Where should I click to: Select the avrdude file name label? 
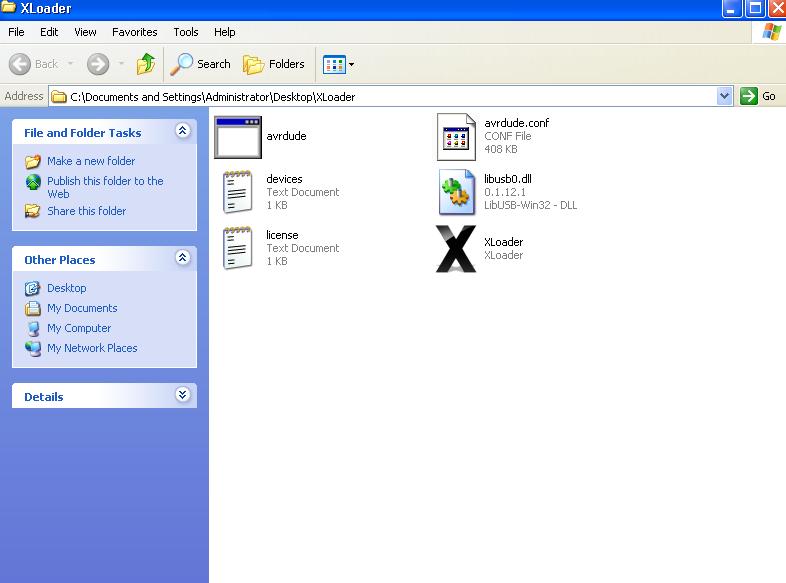pyautogui.click(x=286, y=136)
